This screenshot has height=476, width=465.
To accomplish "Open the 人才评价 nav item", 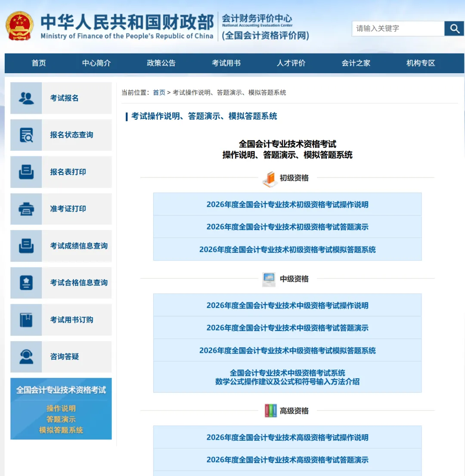I will (x=291, y=63).
